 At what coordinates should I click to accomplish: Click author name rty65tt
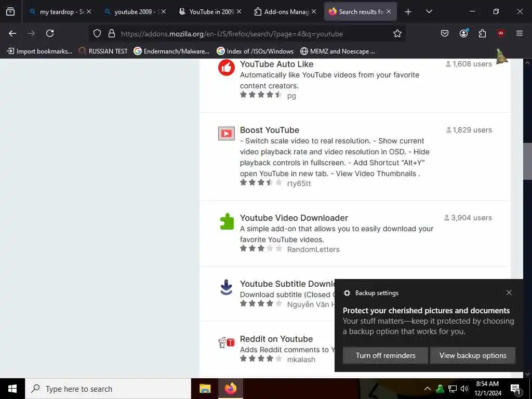pyautogui.click(x=299, y=183)
